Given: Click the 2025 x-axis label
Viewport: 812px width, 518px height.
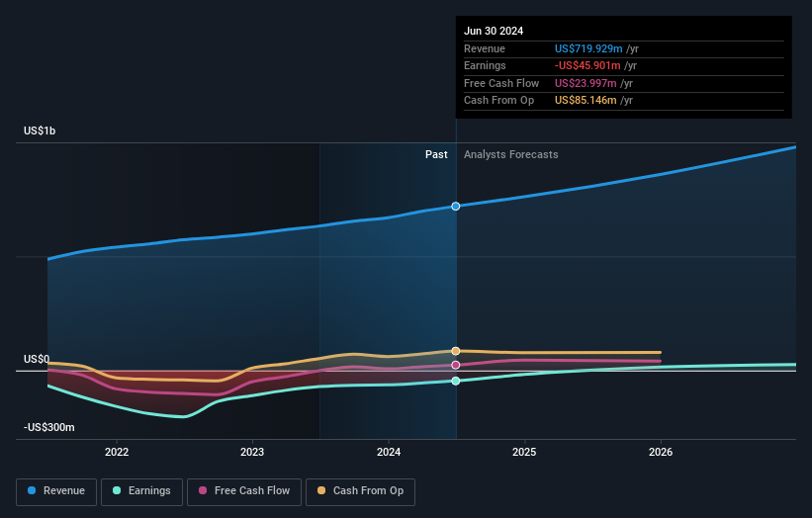Looking at the screenshot, I should (x=524, y=453).
